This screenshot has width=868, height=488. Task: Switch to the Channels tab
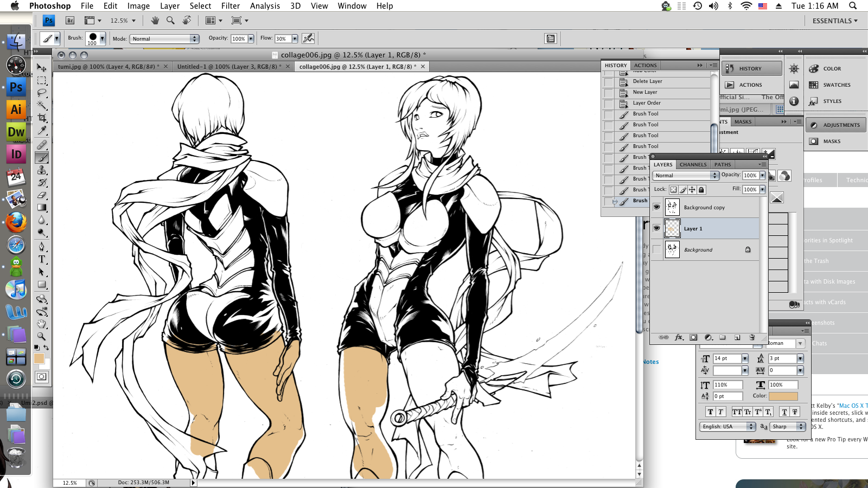click(x=693, y=164)
